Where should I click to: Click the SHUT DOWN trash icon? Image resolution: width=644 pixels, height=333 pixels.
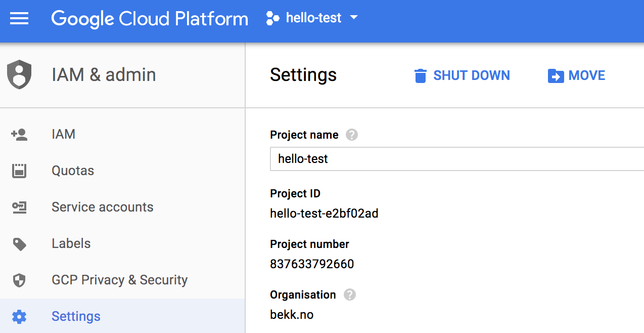coord(420,76)
